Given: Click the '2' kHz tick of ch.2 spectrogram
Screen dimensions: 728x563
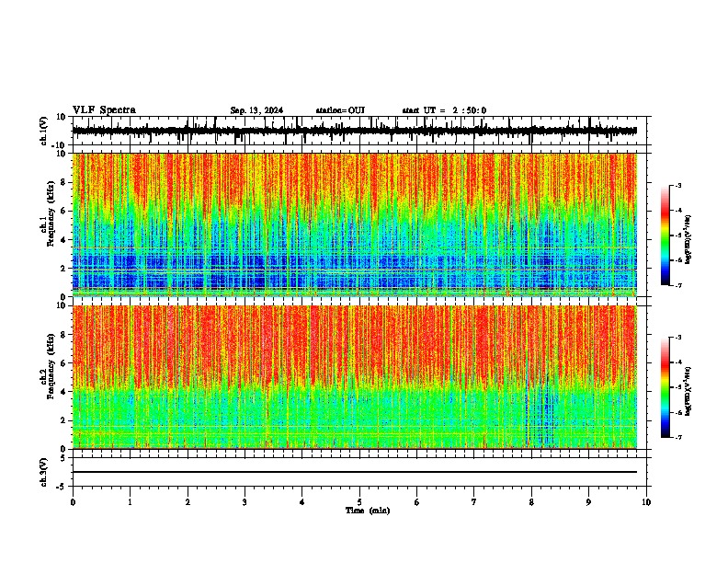Looking at the screenshot, I should [63, 420].
